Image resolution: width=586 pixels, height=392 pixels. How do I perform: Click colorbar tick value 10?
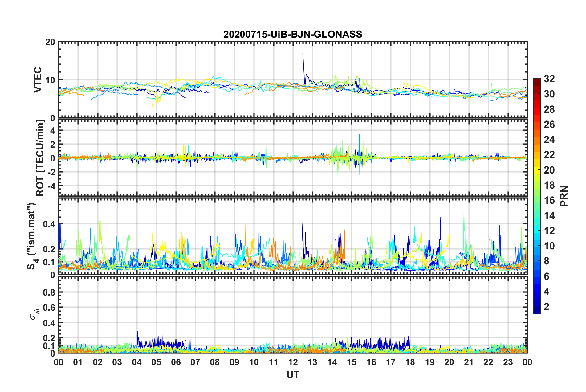(549, 246)
